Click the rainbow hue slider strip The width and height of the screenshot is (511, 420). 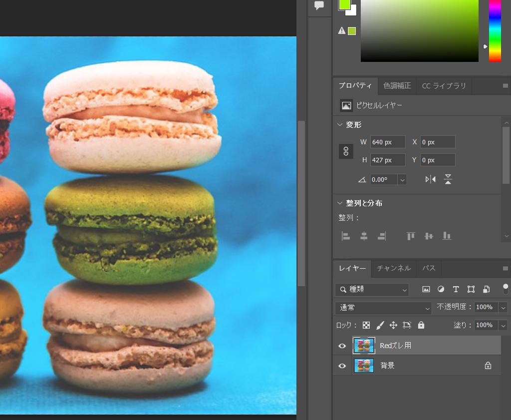click(x=495, y=30)
